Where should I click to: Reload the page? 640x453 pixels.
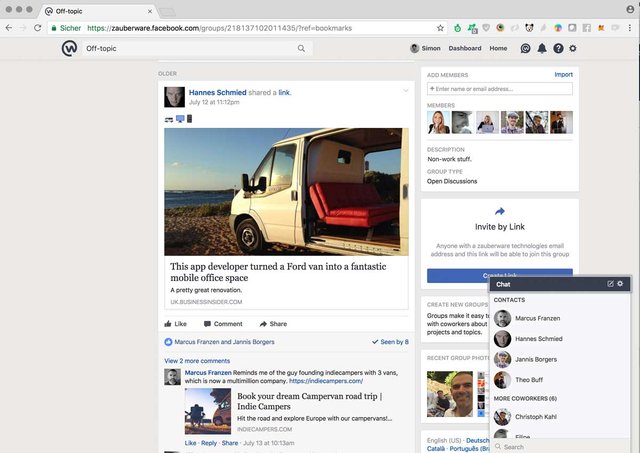click(38, 28)
